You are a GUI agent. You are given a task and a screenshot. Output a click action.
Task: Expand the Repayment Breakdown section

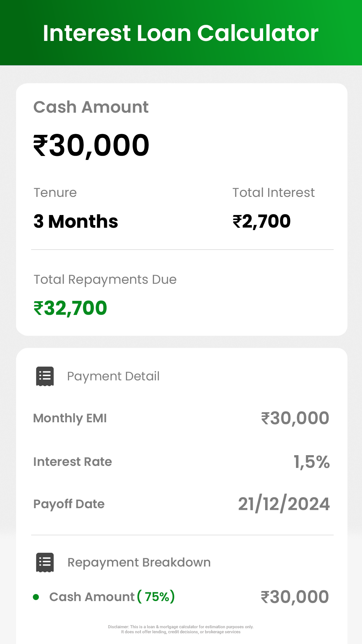pos(139,562)
